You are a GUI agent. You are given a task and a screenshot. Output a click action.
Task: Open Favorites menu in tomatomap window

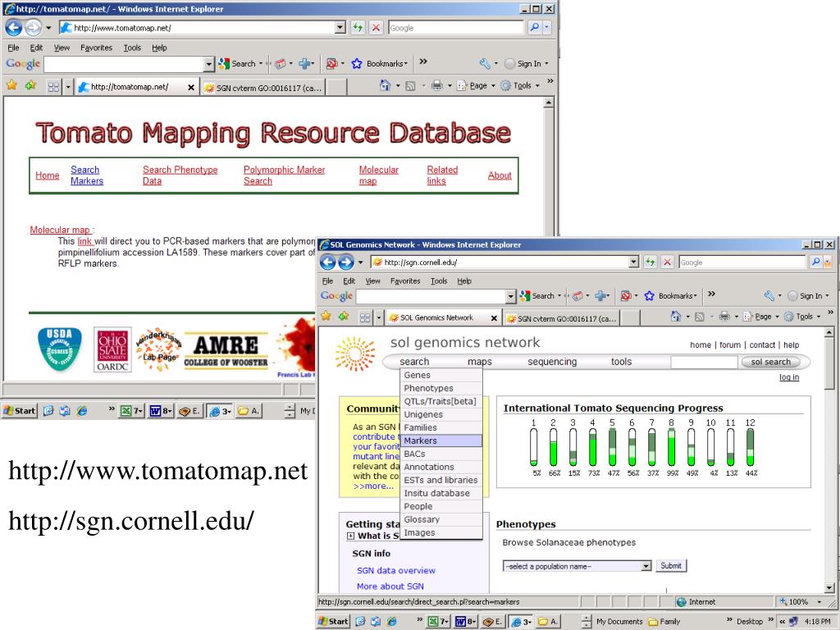tap(97, 48)
